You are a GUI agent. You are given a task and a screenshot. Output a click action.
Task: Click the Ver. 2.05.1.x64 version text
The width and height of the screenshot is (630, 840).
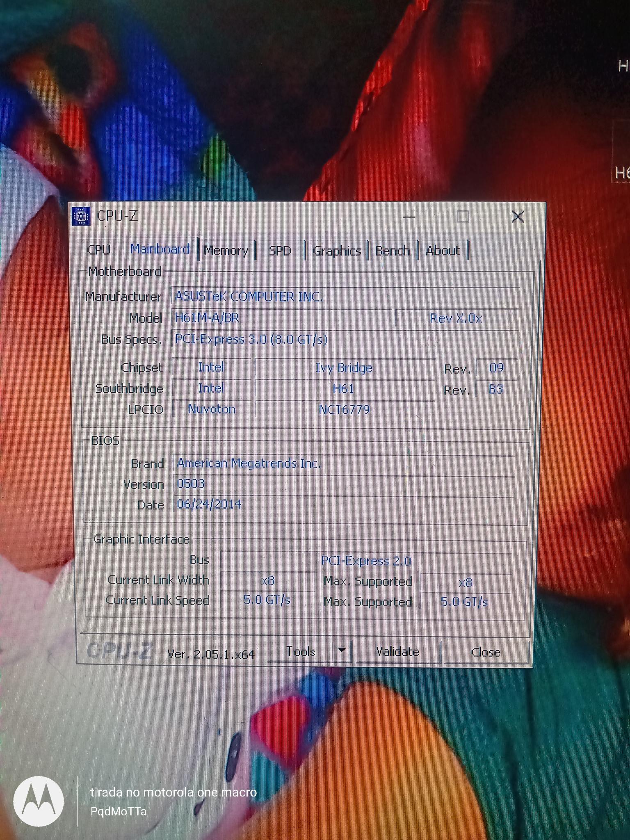pos(211,654)
